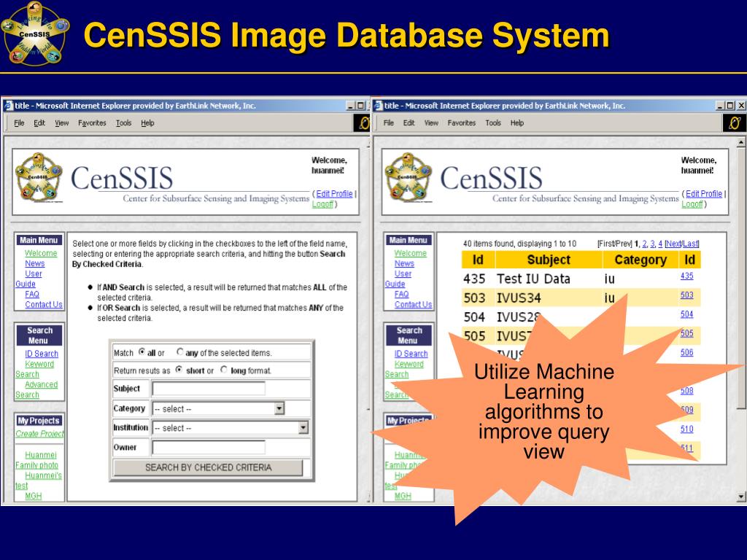
Task: Open Huanmei Family photo project link
Action: coord(36,460)
